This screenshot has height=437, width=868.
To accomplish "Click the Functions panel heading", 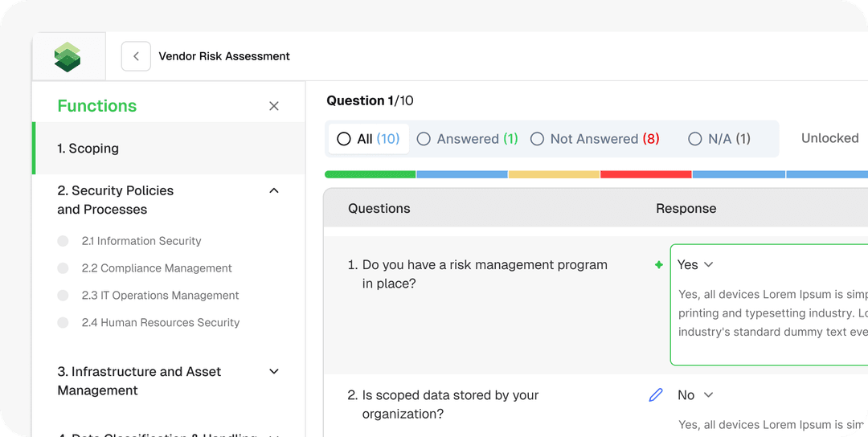I will 97,106.
